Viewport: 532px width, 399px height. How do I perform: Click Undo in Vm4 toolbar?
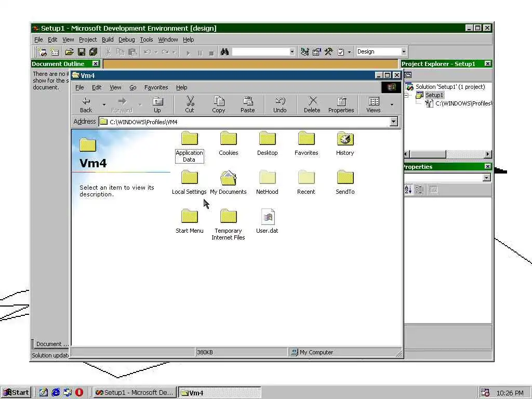[x=280, y=104]
